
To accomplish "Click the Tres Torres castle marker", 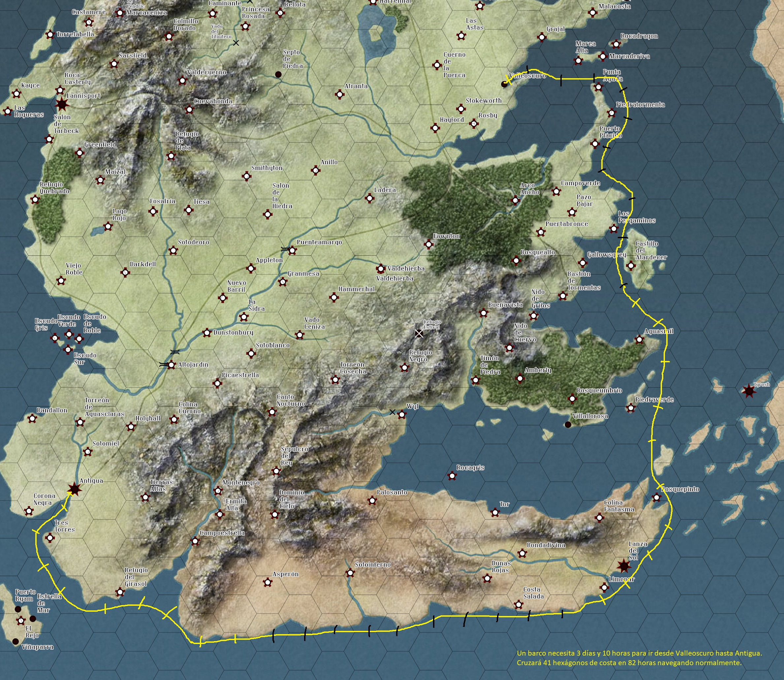I will 50,538.
